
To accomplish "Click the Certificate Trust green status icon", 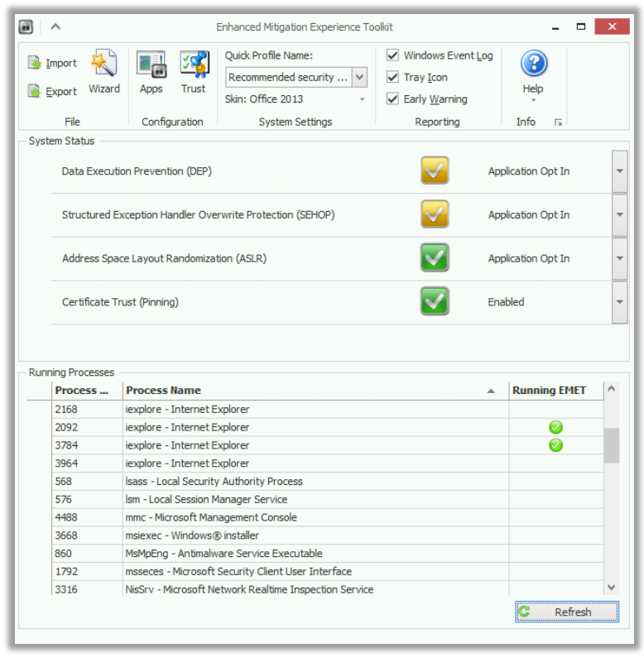I will [435, 301].
